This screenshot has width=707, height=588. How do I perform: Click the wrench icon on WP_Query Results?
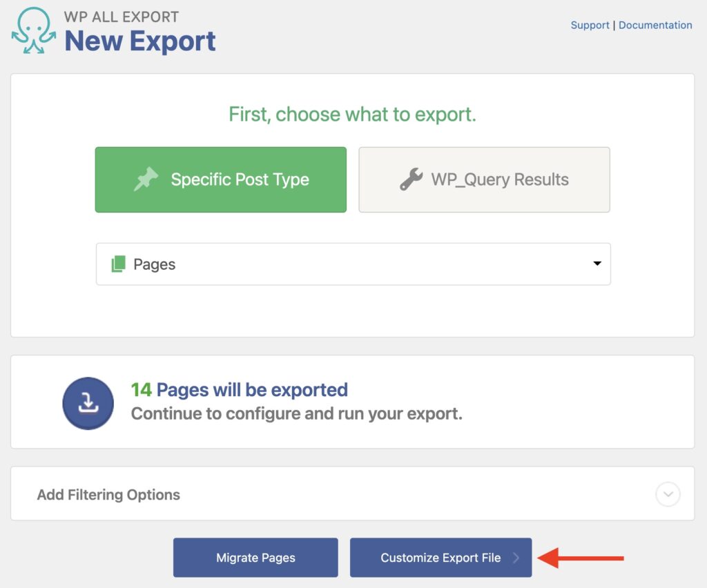pyautogui.click(x=411, y=179)
